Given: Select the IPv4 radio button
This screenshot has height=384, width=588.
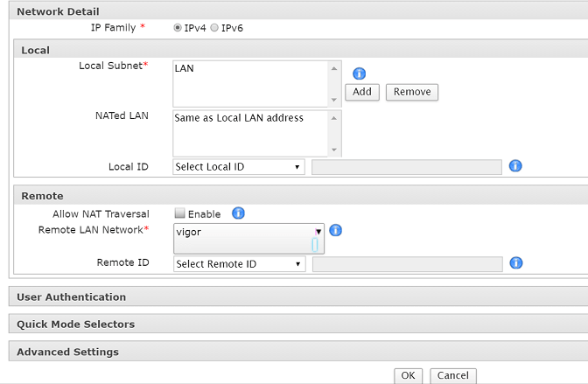Looking at the screenshot, I should point(178,28).
